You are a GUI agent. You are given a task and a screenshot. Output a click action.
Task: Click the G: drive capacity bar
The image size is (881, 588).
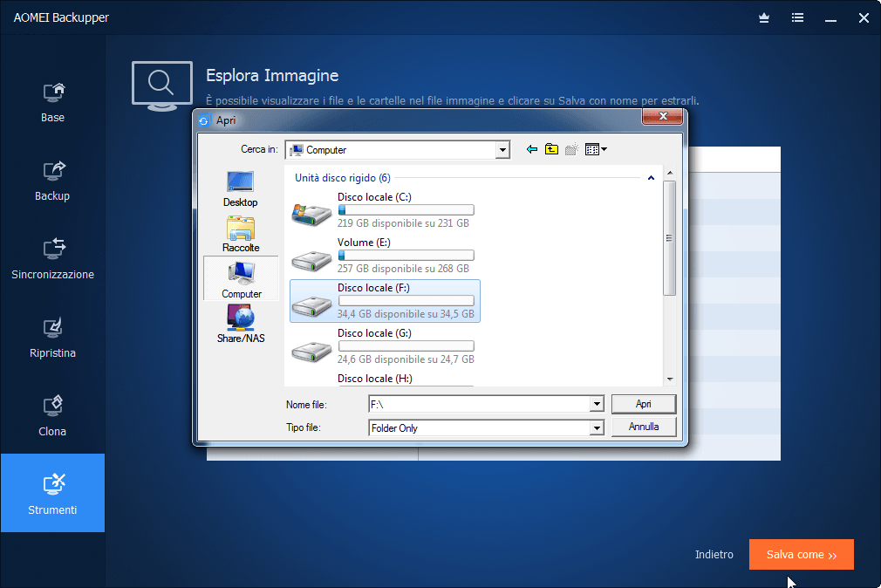tap(406, 346)
